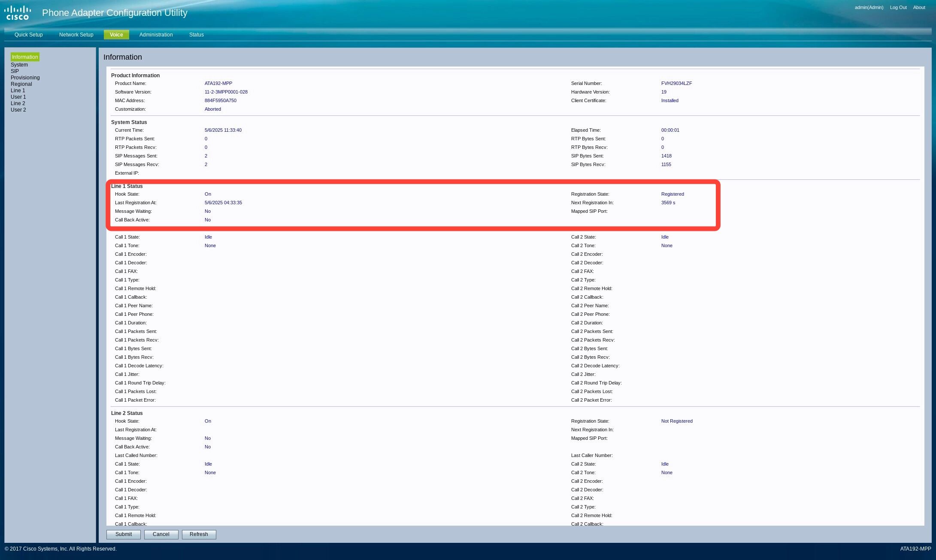
Task: Click Line 2 Last Called Number label
Action: 136,455
